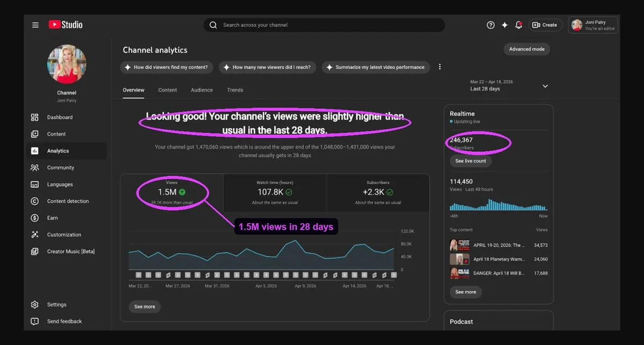Open the hamburger navigation menu
The image size is (644, 345).
pos(35,25)
